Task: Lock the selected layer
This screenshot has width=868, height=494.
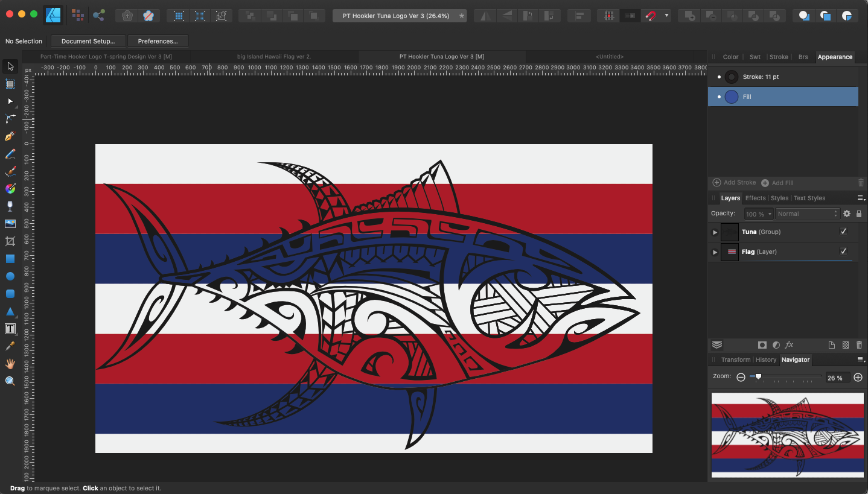Action: coord(859,214)
